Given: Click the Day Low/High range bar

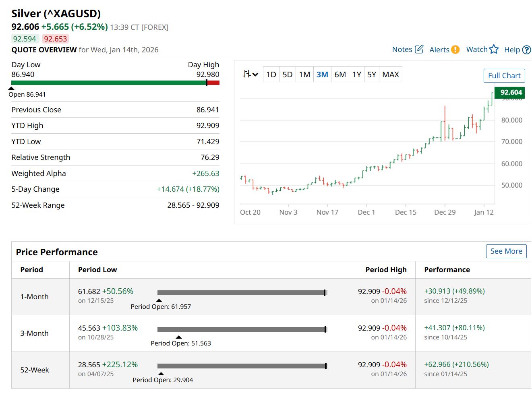Looking at the screenshot, I should click(x=116, y=83).
